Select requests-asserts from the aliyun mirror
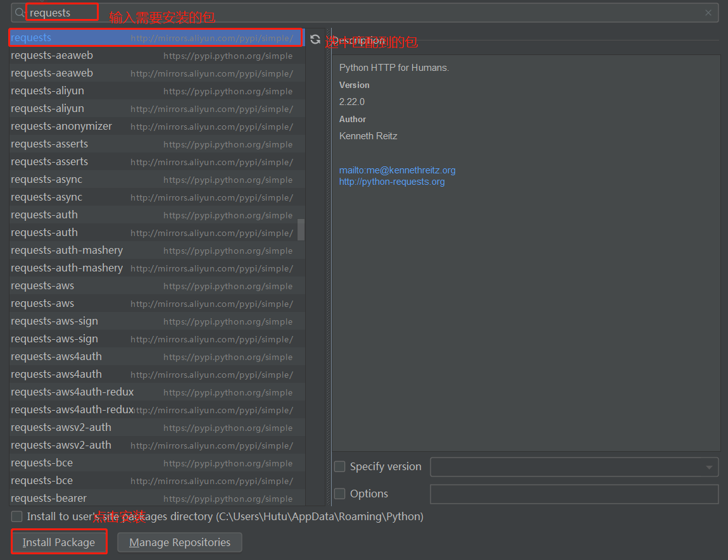This screenshot has width=728, height=560. tap(157, 162)
